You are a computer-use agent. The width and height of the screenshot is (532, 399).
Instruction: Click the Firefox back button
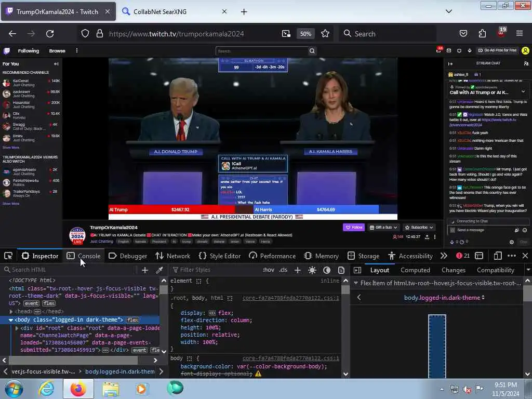[x=12, y=34]
